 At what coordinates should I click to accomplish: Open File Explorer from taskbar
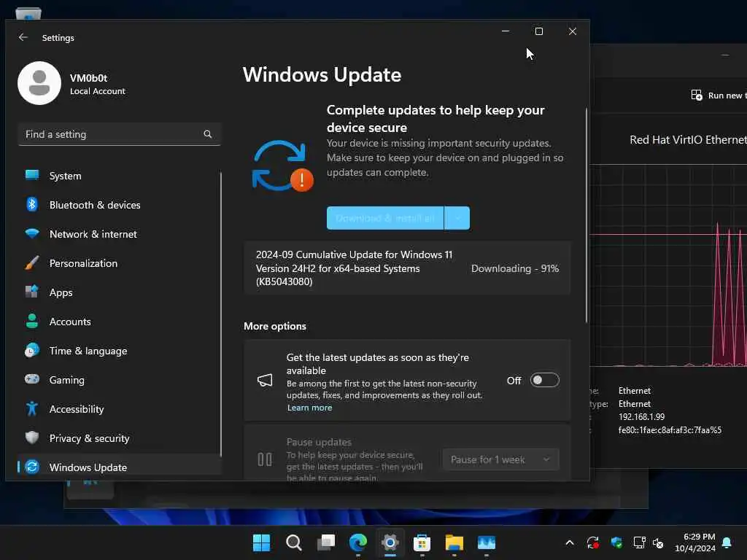tap(454, 542)
